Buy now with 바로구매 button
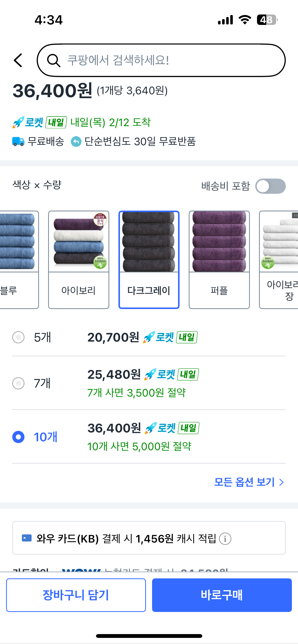This screenshot has height=644, width=298. [222, 595]
